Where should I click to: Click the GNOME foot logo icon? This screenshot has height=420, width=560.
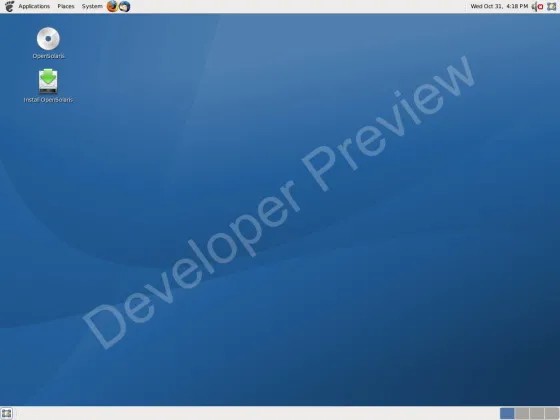point(9,6)
